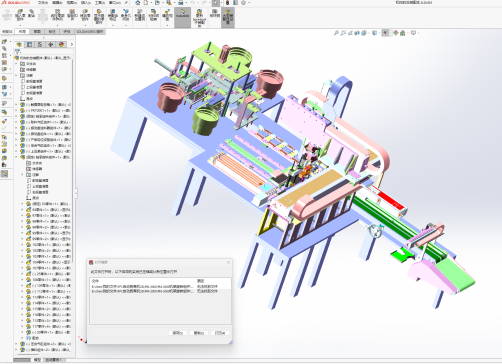This screenshot has height=364, width=502.
Task: Switch to the 布局 (Layout) ribbon tab
Action: tap(22, 32)
